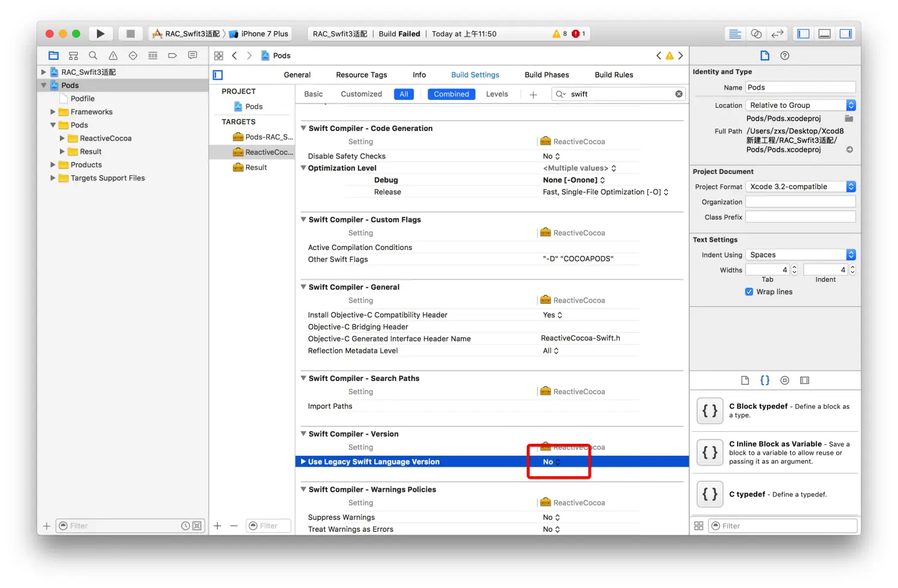Viewport: 898px width, 588px height.
Task: Open the Build Rules tab
Action: pos(614,75)
